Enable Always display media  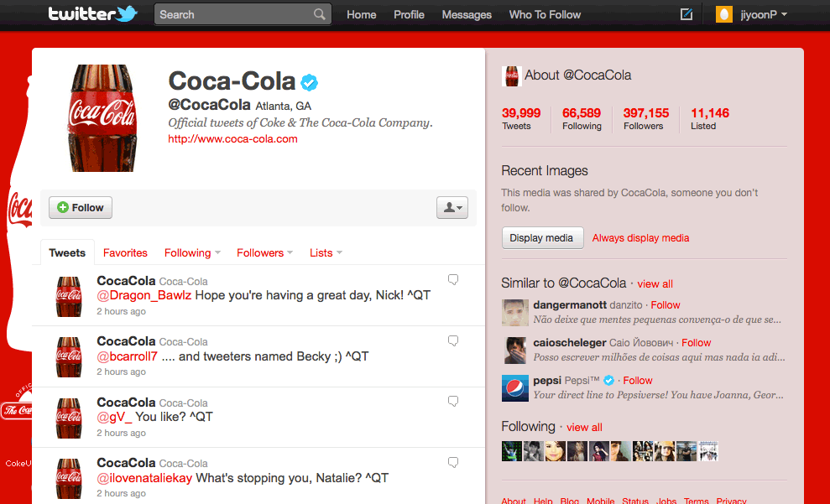640,237
